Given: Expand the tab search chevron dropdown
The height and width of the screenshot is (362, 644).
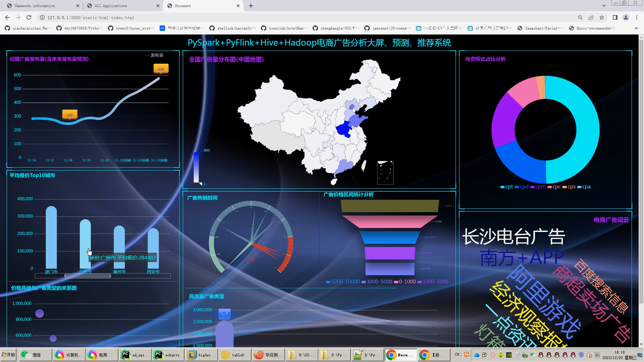Looking at the screenshot, I should (x=604, y=6).
